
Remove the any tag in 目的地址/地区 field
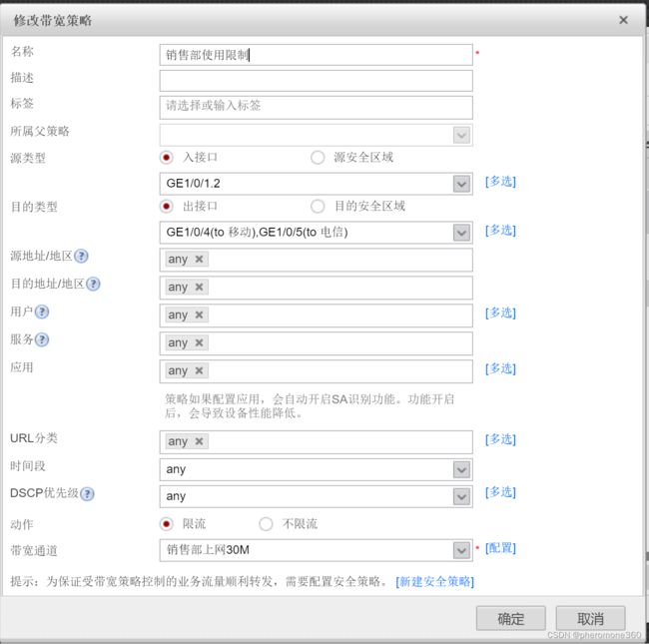(x=199, y=287)
